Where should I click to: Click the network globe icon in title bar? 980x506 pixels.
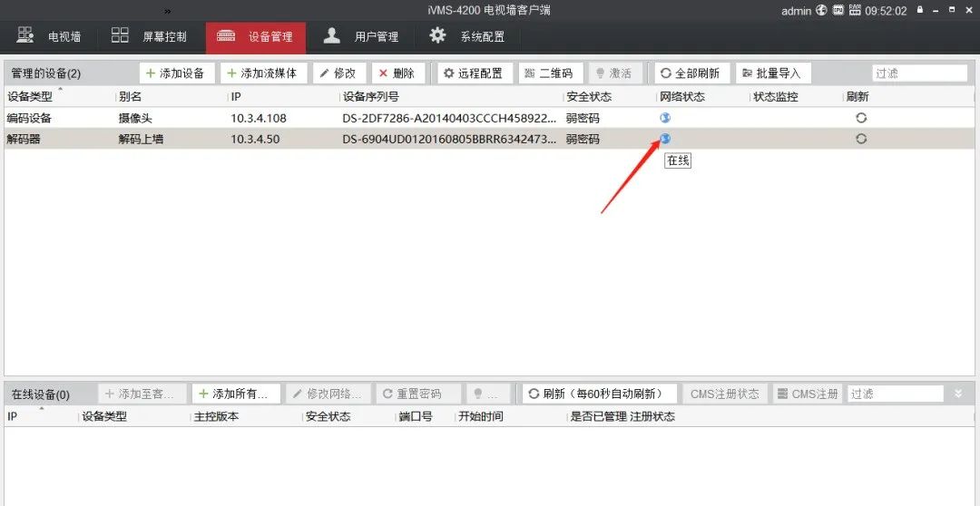[x=821, y=10]
